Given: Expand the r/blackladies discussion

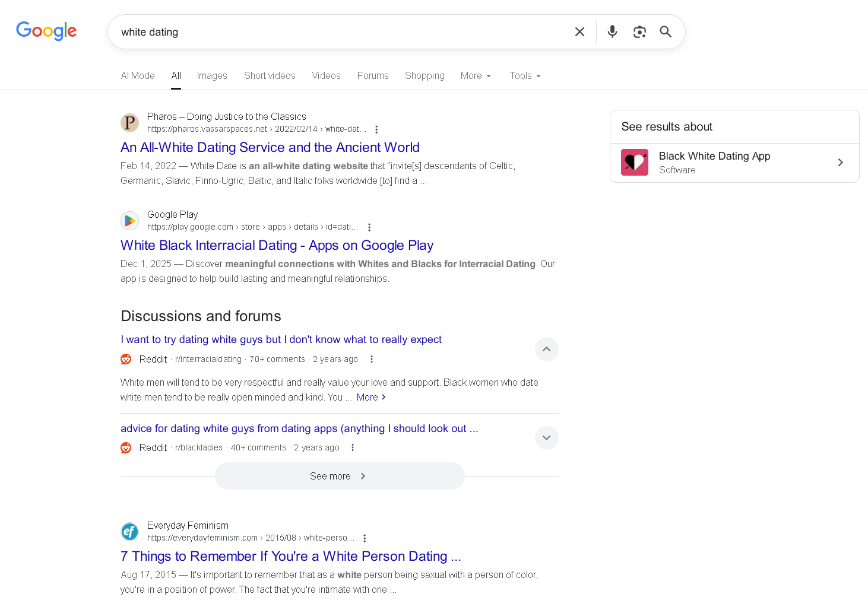Looking at the screenshot, I should 546,438.
